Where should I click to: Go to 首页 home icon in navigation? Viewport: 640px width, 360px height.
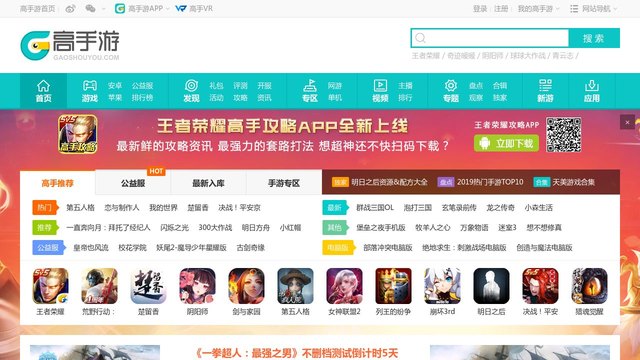click(43, 86)
